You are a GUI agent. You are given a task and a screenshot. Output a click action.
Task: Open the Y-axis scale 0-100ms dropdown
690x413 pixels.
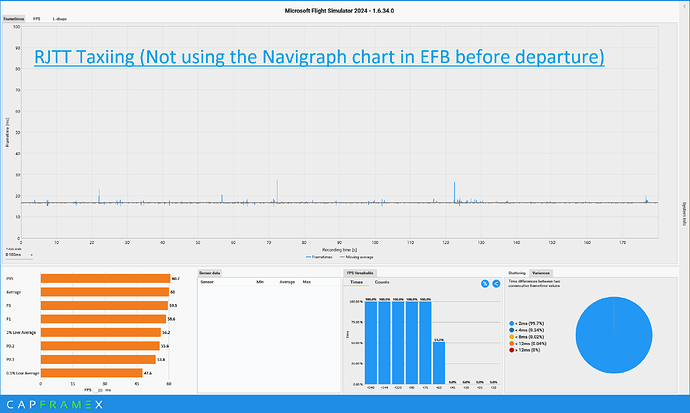[x=19, y=255]
